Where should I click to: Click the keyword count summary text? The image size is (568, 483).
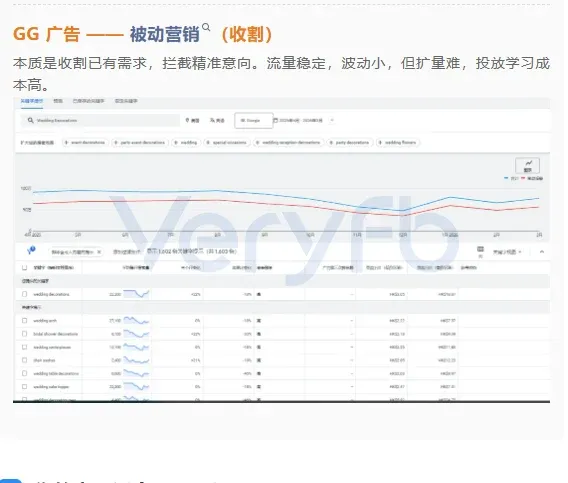click(x=192, y=251)
